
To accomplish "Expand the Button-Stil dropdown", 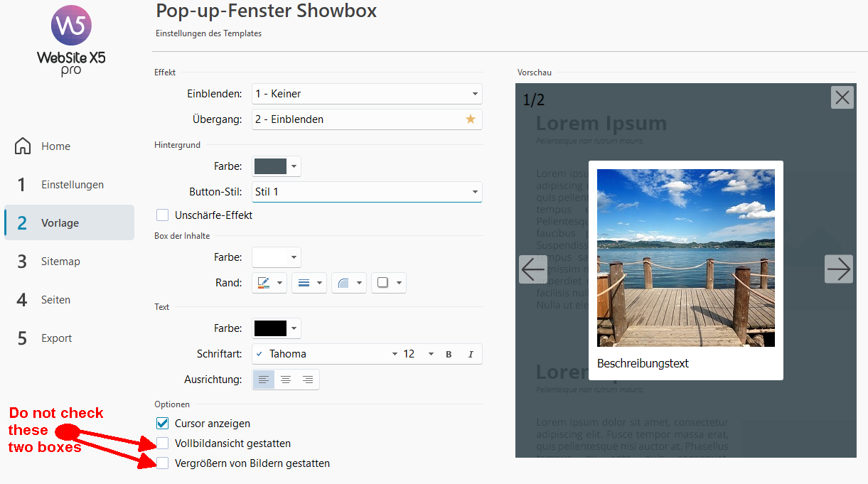I will pos(367,192).
